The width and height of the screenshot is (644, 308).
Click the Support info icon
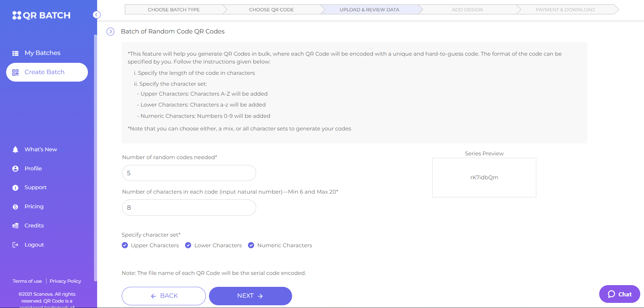point(15,188)
